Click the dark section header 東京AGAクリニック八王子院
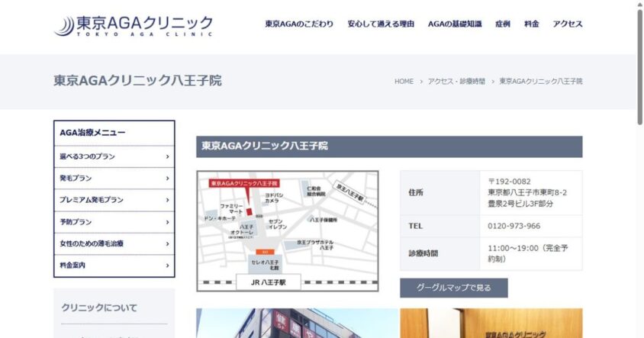644x338 pixels. (x=389, y=146)
